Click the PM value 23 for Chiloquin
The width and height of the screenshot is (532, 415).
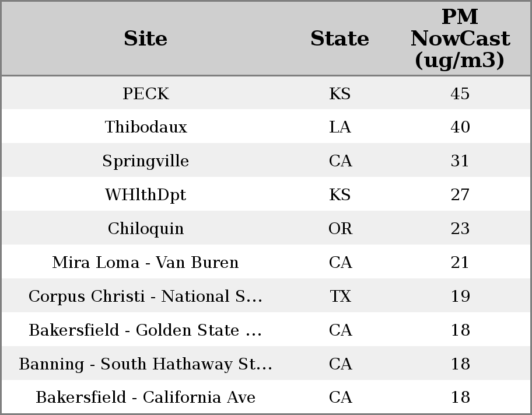tap(460, 229)
